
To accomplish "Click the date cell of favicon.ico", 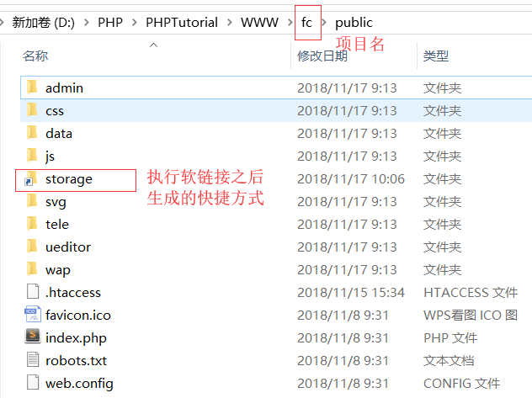I will click(x=343, y=316).
